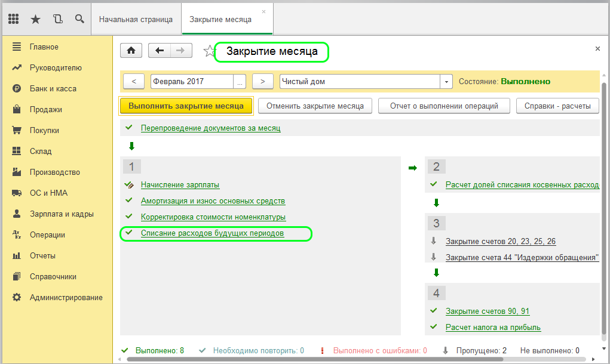
Task: Click Отменить закрытие месяца button
Action: [x=315, y=106]
